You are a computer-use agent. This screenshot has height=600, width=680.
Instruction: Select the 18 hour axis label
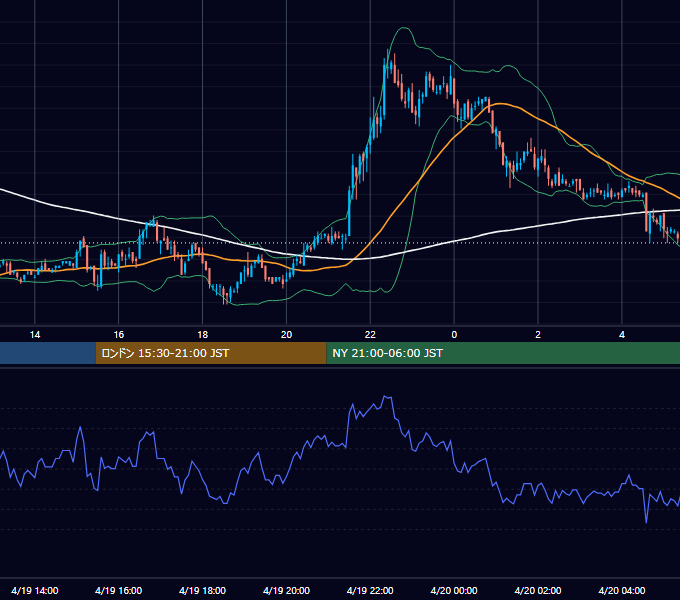(203, 335)
